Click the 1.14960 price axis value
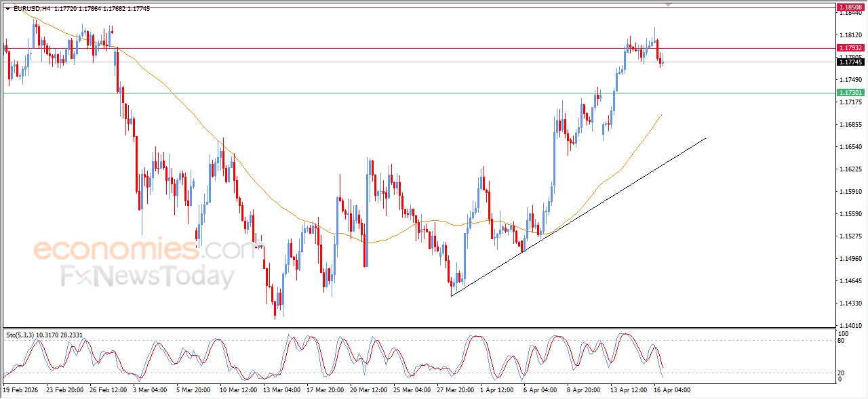 850,259
